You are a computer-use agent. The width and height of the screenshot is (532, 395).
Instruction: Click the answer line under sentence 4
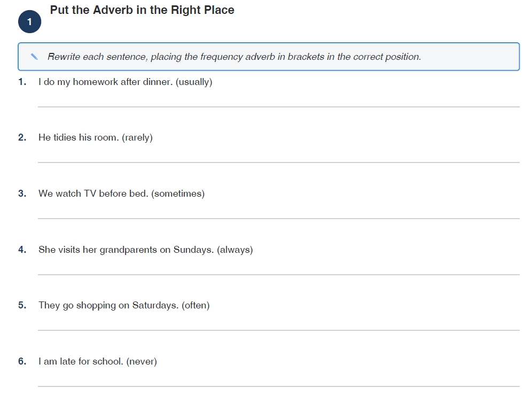279,274
